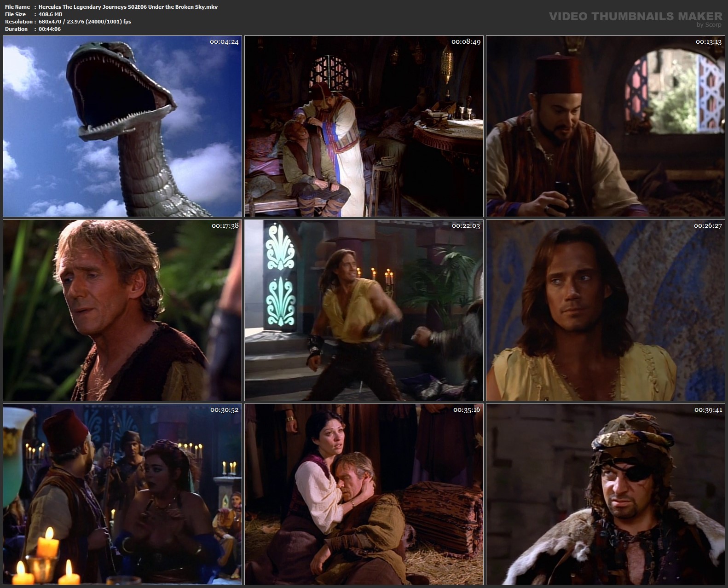Click the mkv file name text

[128, 7]
